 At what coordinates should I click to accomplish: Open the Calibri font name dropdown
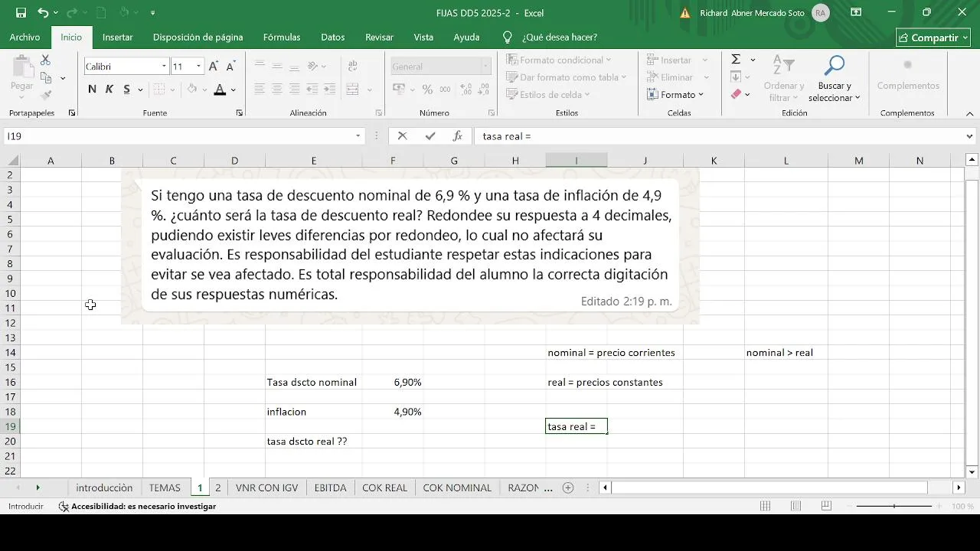click(x=164, y=67)
